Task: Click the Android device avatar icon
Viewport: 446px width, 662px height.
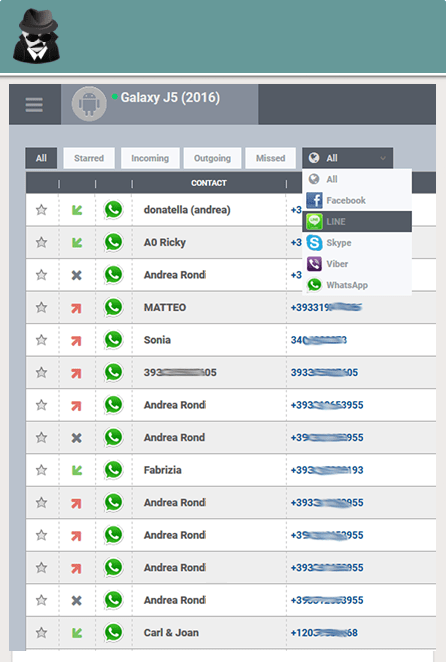Action: 89,104
